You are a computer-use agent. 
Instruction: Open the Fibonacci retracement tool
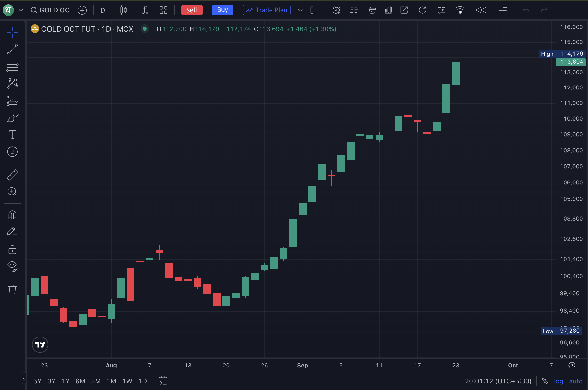click(12, 66)
